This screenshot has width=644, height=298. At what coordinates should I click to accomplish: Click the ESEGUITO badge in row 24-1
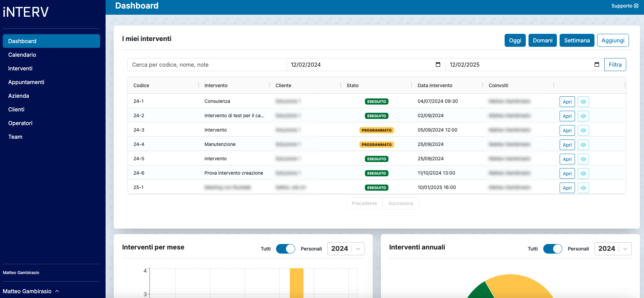point(376,101)
